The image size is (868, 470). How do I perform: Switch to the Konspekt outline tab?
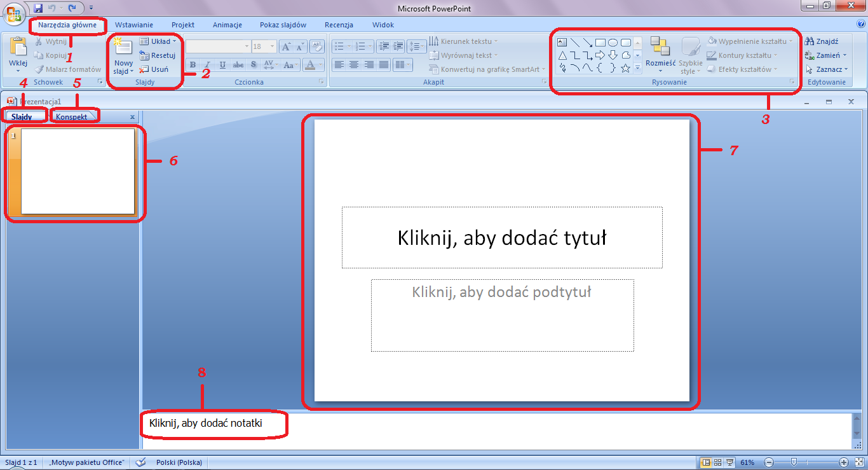tap(72, 117)
